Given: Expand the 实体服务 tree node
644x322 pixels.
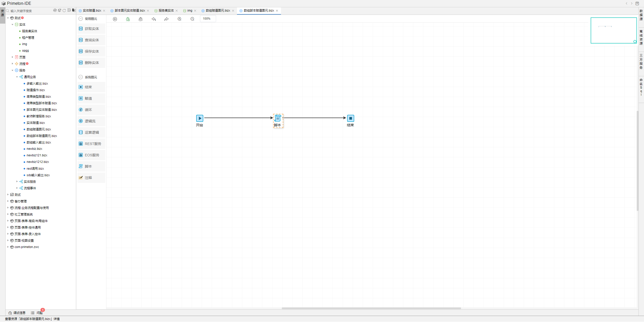Looking at the screenshot, I should (x=17, y=182).
